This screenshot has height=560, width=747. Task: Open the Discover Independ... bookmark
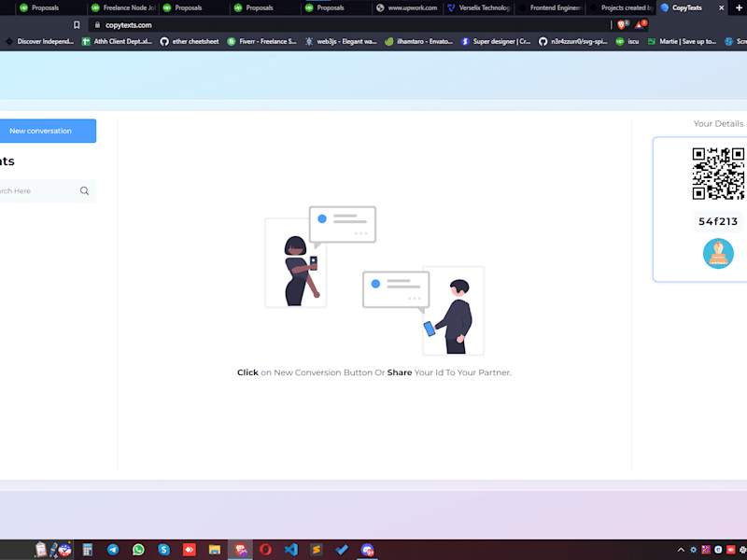(40, 41)
